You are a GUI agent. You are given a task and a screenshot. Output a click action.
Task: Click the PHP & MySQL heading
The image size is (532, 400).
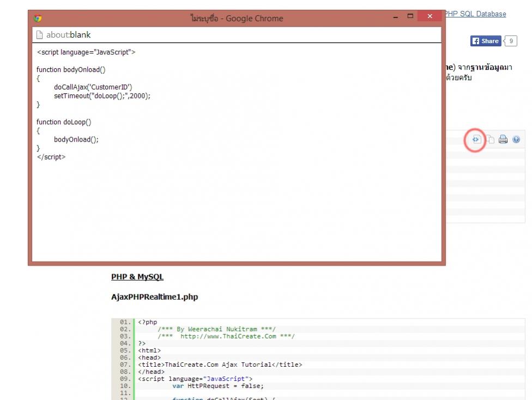[137, 277]
